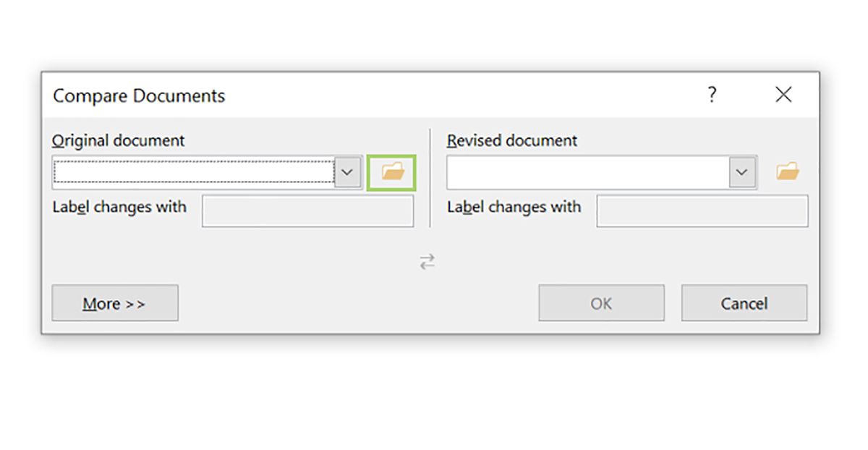Close the Compare Documents dialog

783,94
